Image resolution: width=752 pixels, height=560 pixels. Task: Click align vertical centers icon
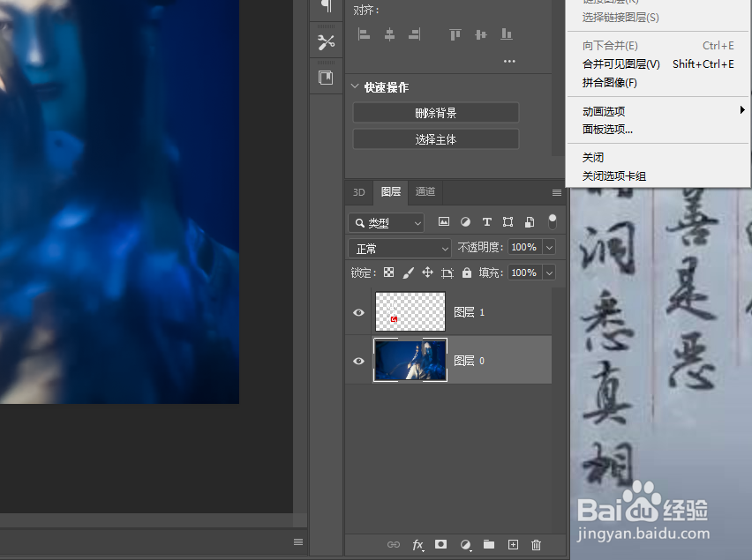coord(480,34)
